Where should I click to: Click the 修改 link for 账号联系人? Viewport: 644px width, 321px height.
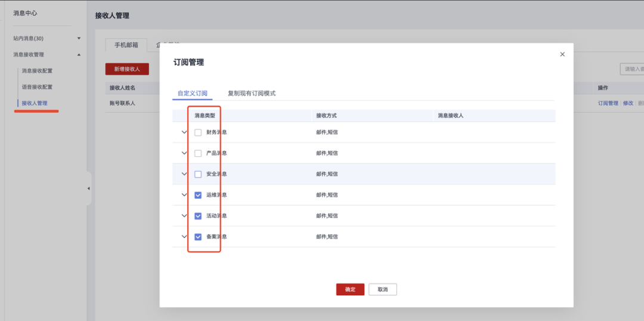click(x=628, y=103)
